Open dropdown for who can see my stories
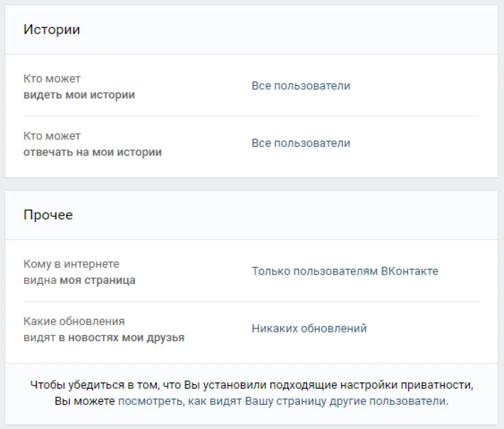 pos(301,86)
